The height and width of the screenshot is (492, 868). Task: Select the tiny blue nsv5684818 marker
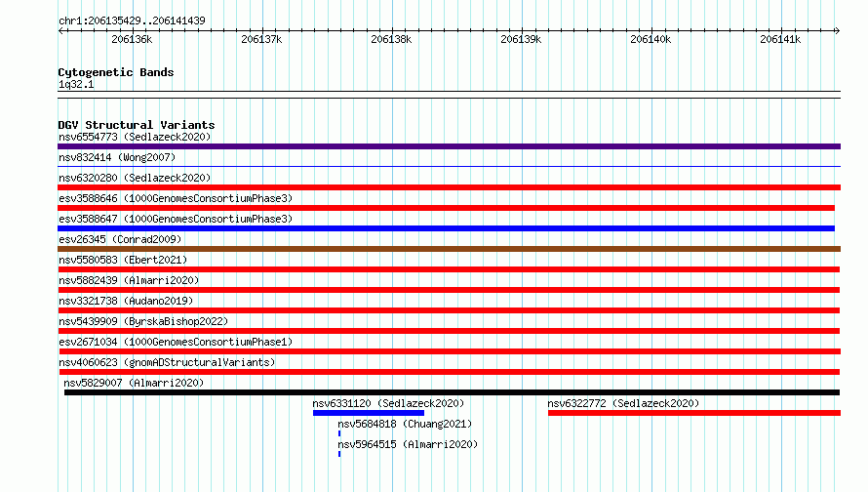(x=339, y=433)
